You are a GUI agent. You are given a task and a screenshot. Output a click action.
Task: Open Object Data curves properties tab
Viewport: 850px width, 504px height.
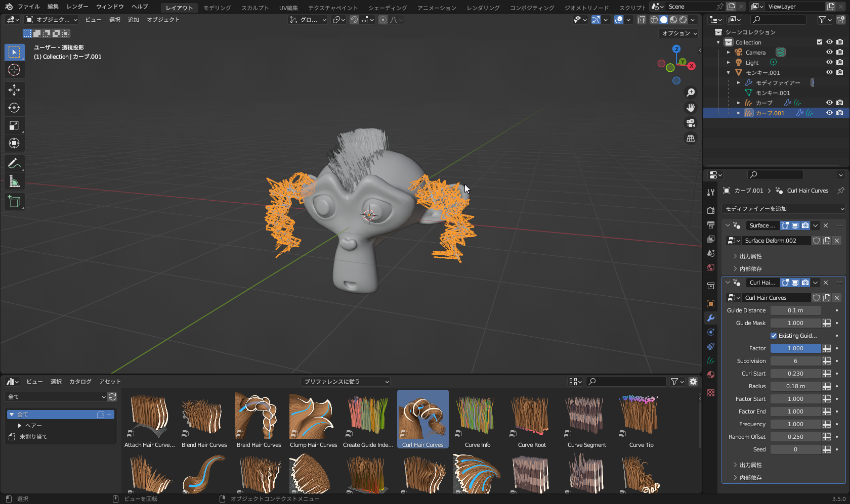point(711,360)
